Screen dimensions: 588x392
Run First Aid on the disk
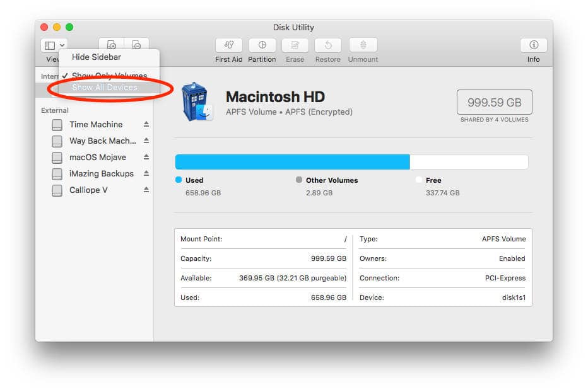[229, 45]
